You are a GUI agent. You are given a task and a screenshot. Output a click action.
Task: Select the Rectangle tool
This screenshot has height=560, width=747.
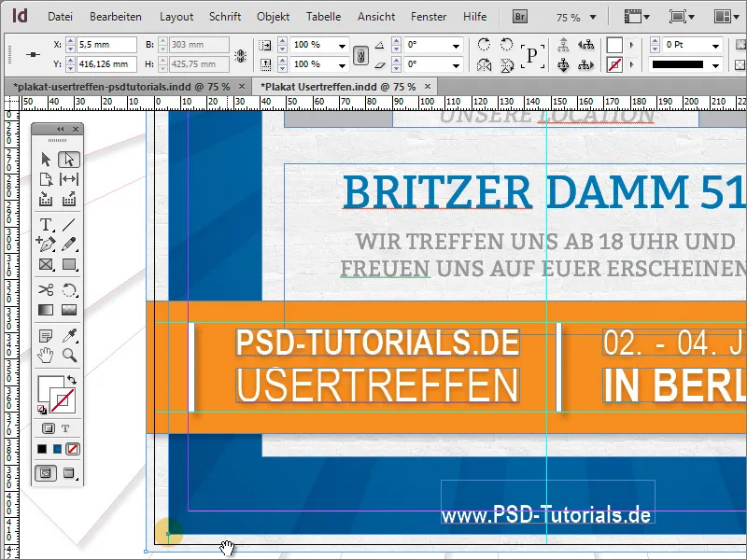click(69, 264)
